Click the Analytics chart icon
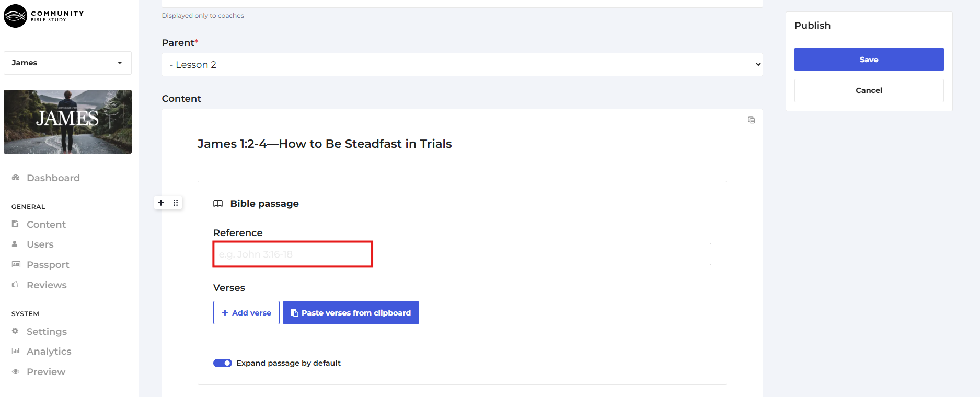The image size is (980, 397). coord(16,351)
